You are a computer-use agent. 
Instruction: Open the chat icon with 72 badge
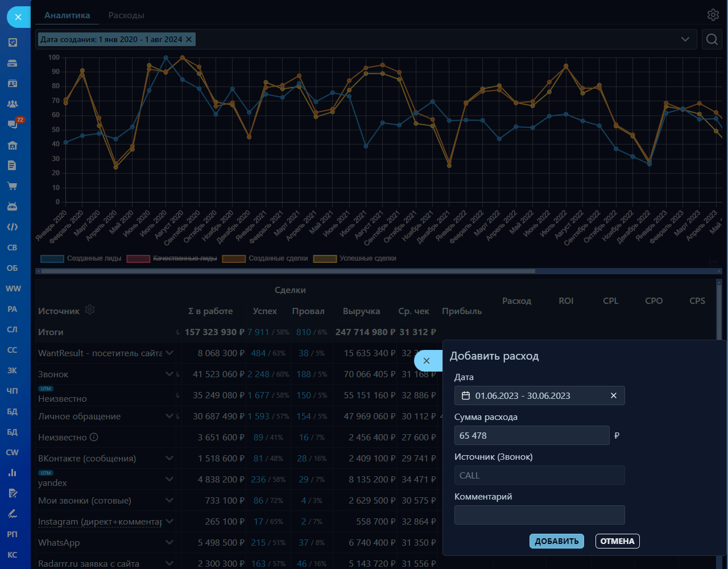pyautogui.click(x=13, y=124)
